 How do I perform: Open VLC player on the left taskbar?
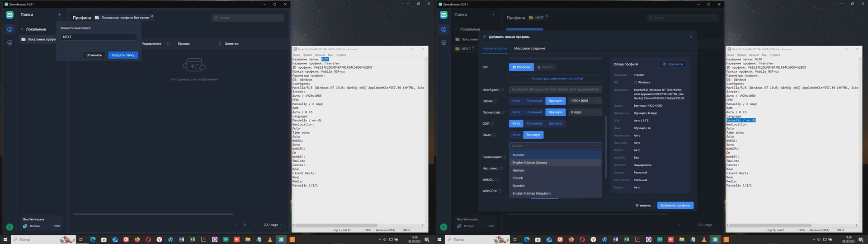[270, 239]
